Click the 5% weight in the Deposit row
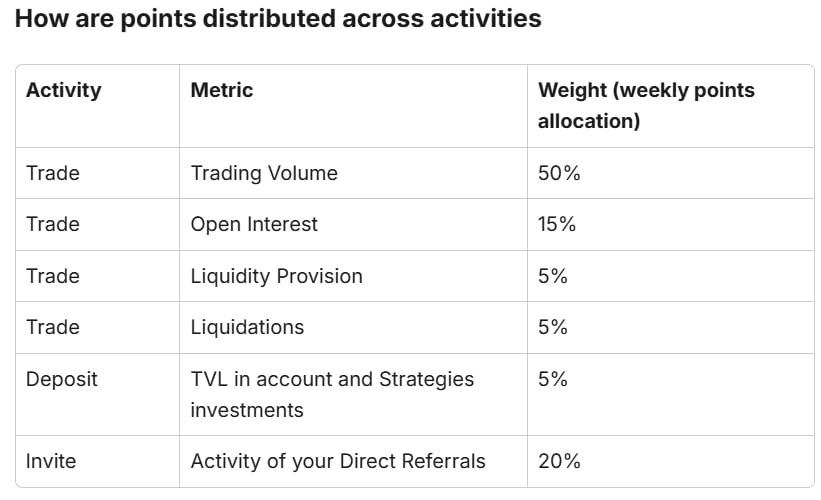The height and width of the screenshot is (500, 821). 553,379
